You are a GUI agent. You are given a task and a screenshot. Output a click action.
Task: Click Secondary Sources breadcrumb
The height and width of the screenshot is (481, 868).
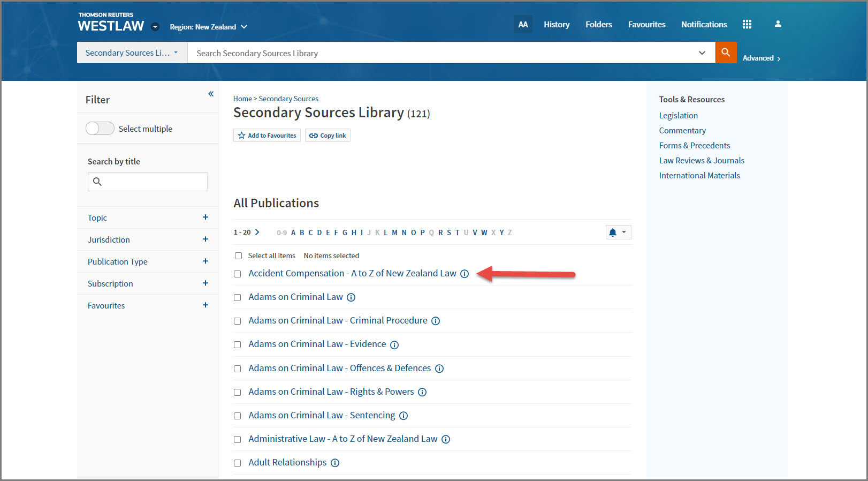pos(288,99)
